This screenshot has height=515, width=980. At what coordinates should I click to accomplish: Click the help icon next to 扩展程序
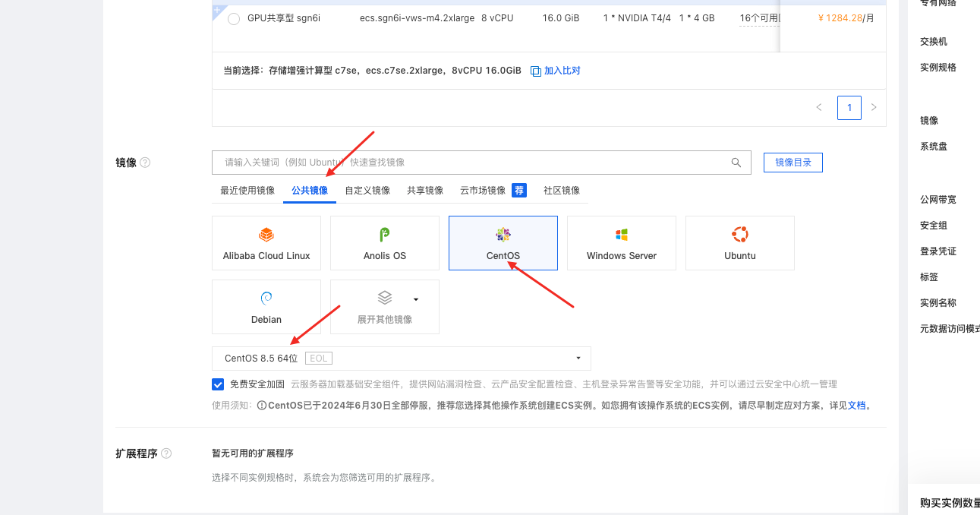pyautogui.click(x=166, y=453)
